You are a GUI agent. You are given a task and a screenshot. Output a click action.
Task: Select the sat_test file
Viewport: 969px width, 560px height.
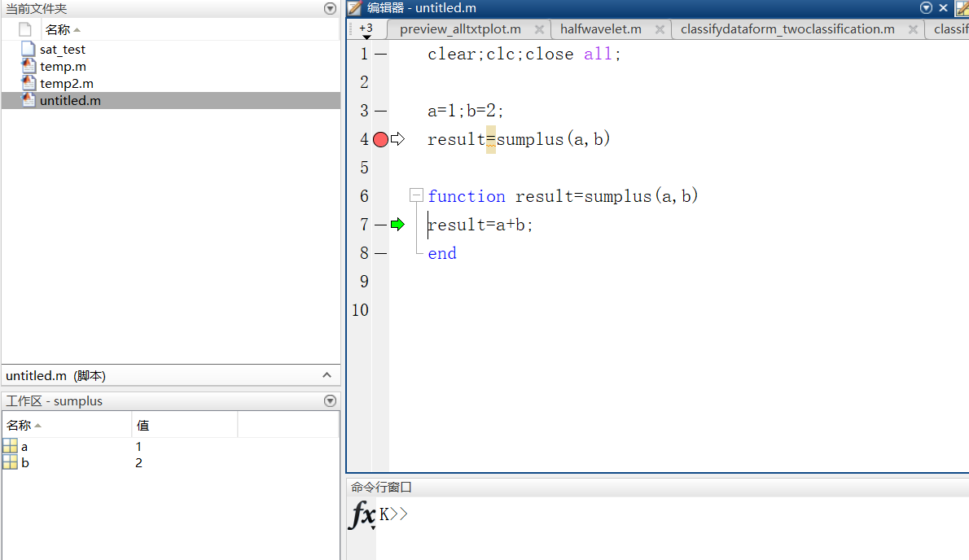(63, 50)
